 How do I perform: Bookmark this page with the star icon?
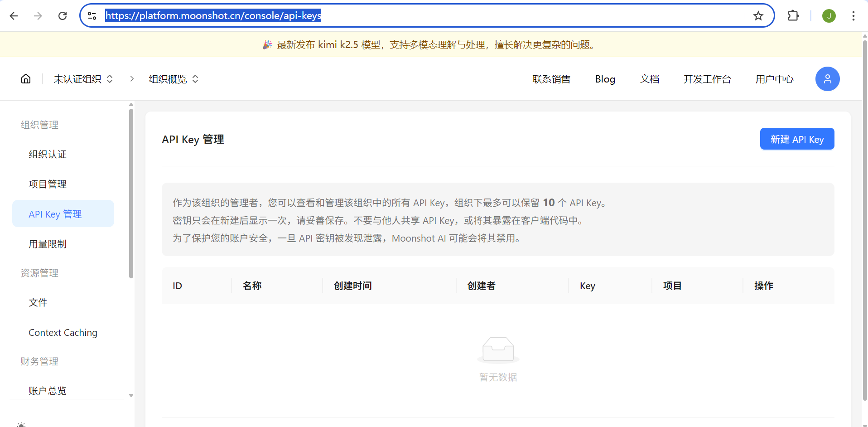coord(758,16)
